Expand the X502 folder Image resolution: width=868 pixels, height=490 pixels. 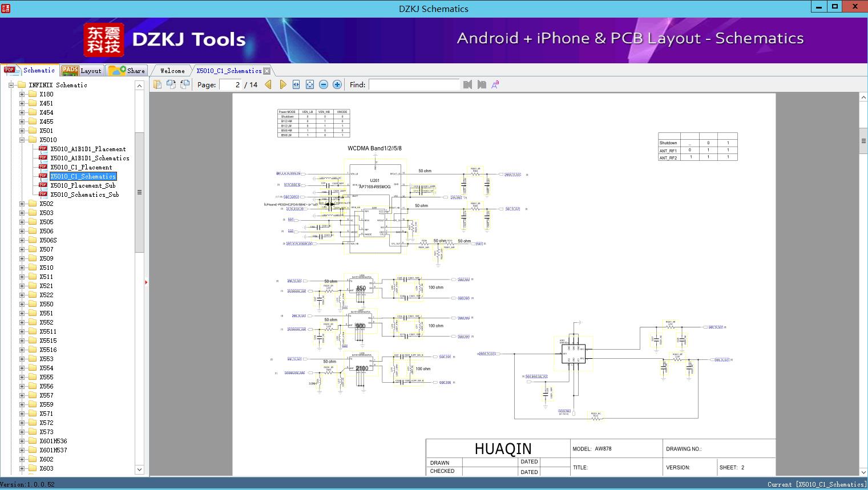point(22,204)
